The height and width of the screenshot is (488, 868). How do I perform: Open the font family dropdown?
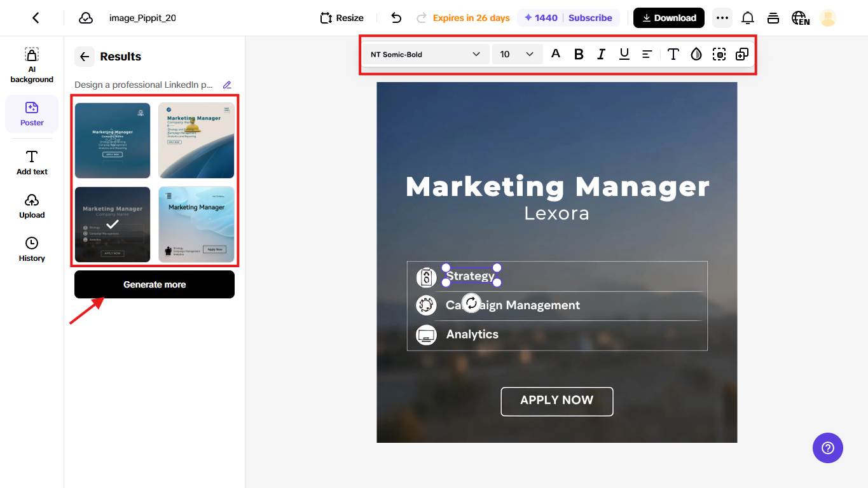[x=425, y=55]
